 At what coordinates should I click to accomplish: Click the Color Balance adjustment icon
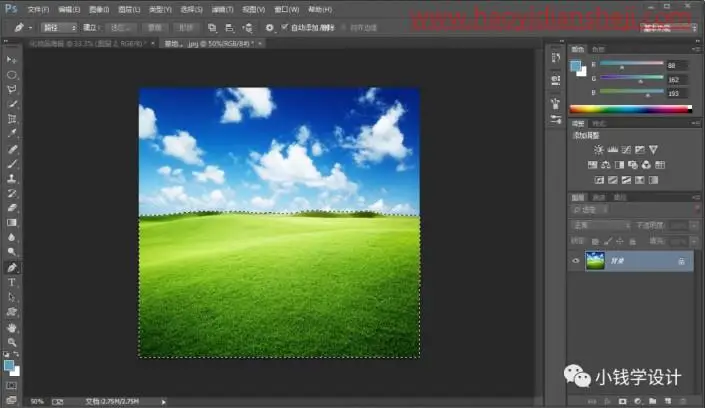(x=606, y=165)
